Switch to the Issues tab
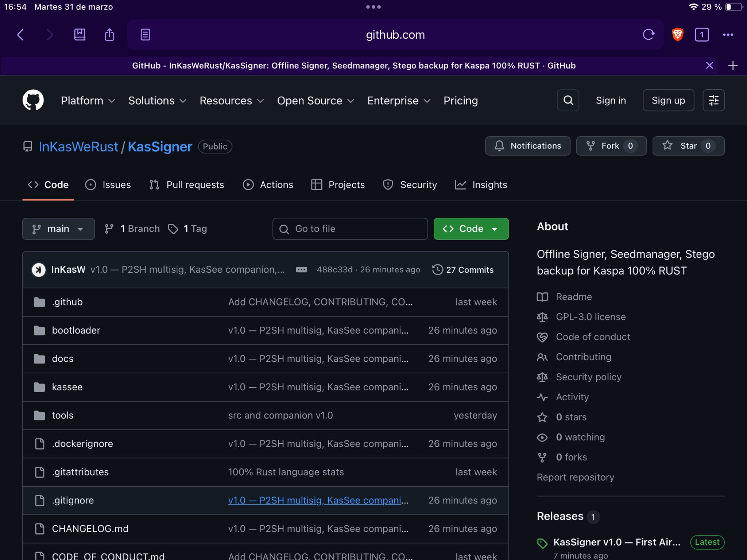The width and height of the screenshot is (747, 560). click(x=108, y=185)
